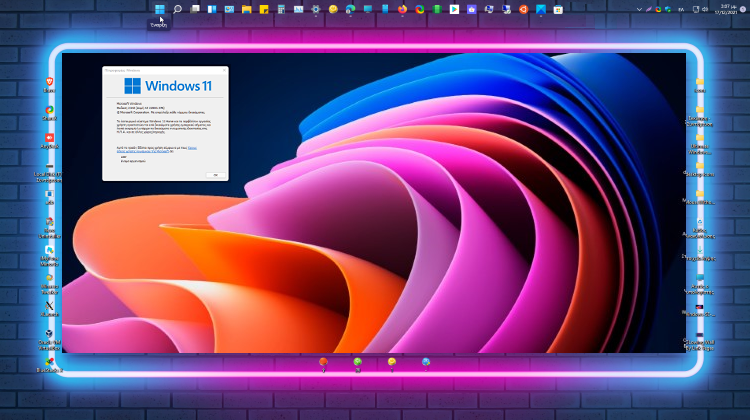Click the orange ball icon in bottom dock
Viewport: 750px width, 420px height.
coord(323,362)
